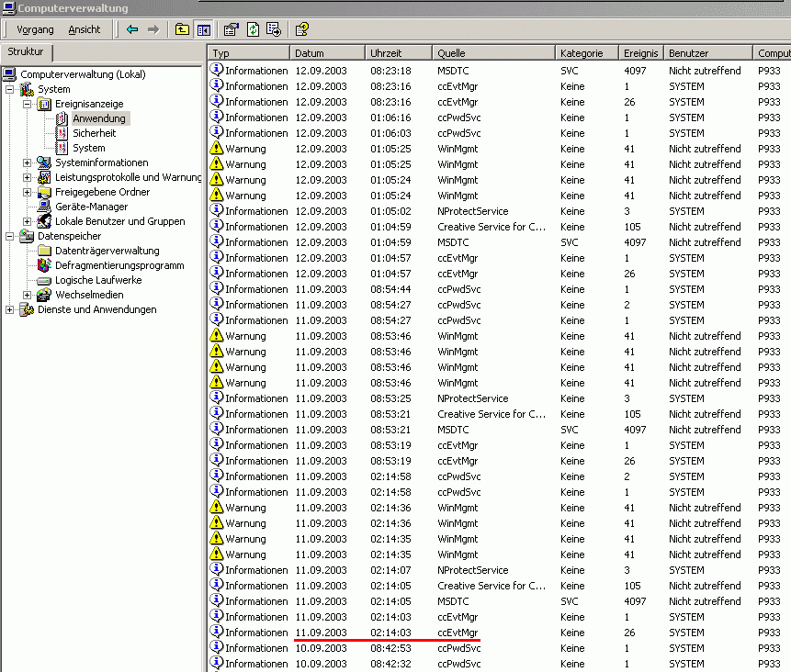Screen dimensions: 791x672
Task: Click info icon of ccPwdSvc 01:06:16 row
Action: (217, 117)
